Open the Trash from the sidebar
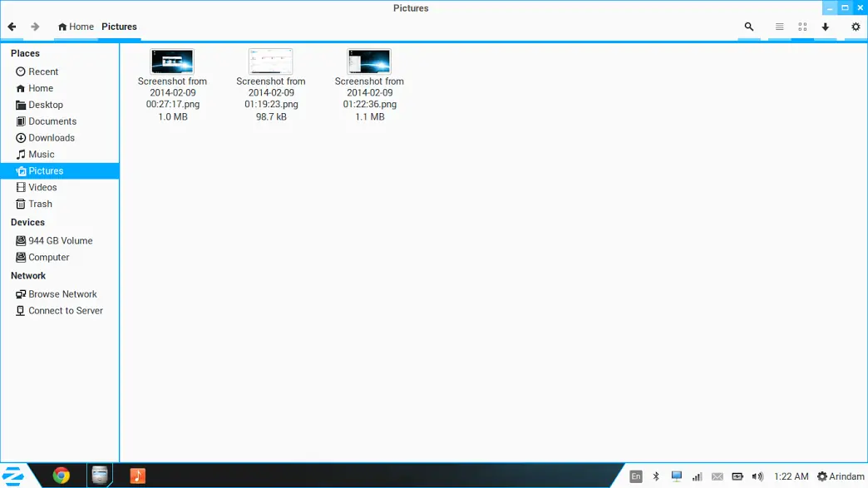 pyautogui.click(x=39, y=204)
